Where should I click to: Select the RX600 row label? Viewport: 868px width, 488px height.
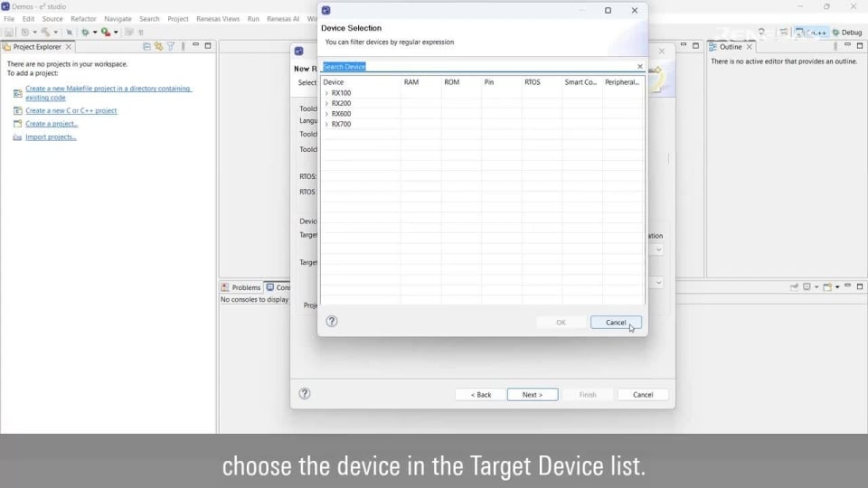341,114
